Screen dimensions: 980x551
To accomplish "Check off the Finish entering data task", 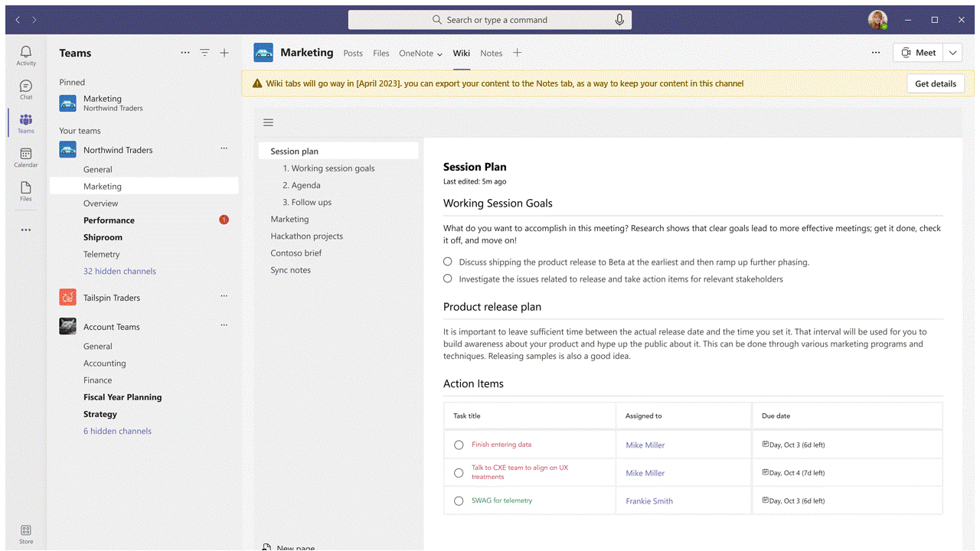I will pyautogui.click(x=459, y=445).
